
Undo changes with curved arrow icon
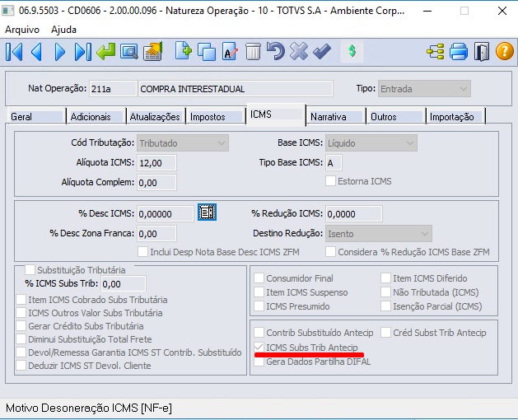click(x=276, y=51)
